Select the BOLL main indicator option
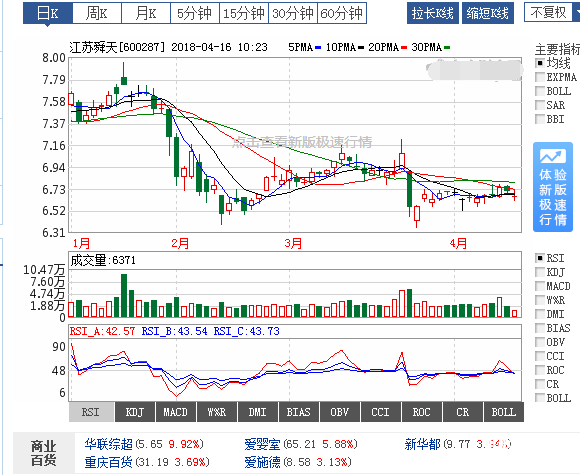 click(x=540, y=91)
